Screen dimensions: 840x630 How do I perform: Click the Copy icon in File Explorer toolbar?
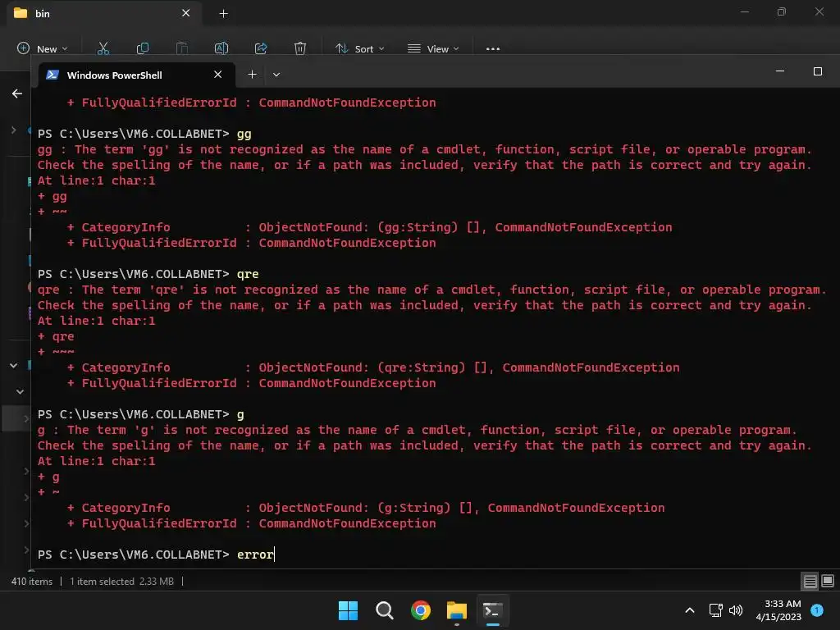(x=143, y=48)
